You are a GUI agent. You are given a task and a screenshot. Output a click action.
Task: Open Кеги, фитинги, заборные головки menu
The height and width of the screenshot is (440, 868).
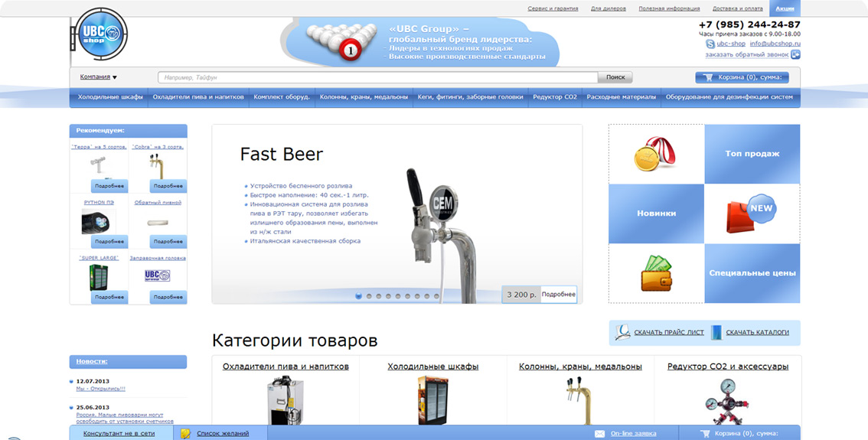pos(470,97)
